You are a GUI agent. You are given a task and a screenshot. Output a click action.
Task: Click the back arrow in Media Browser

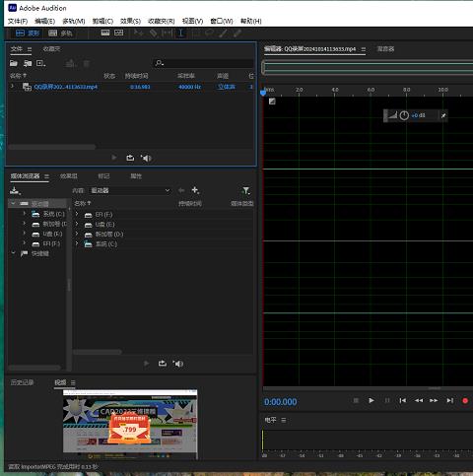tap(181, 190)
